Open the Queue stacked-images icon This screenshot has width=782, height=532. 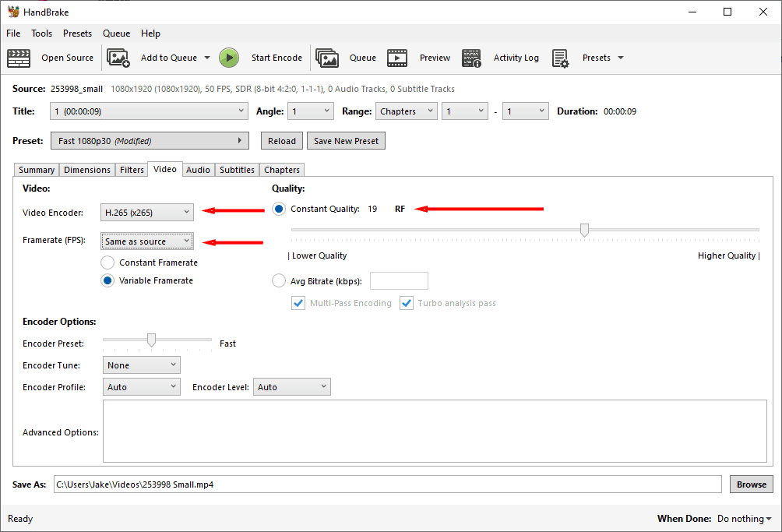[327, 58]
